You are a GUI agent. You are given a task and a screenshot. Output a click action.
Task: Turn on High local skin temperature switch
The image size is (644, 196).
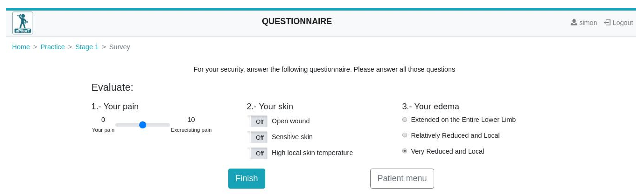[x=257, y=153]
